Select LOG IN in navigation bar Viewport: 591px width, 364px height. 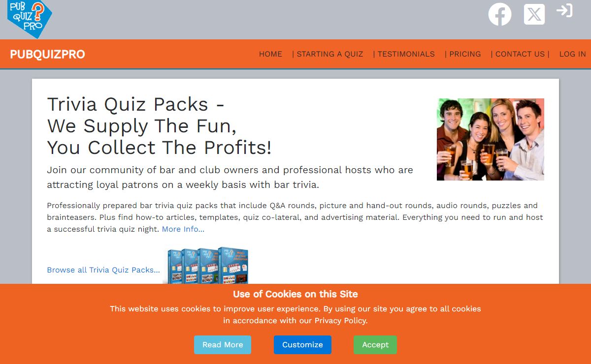click(x=572, y=54)
